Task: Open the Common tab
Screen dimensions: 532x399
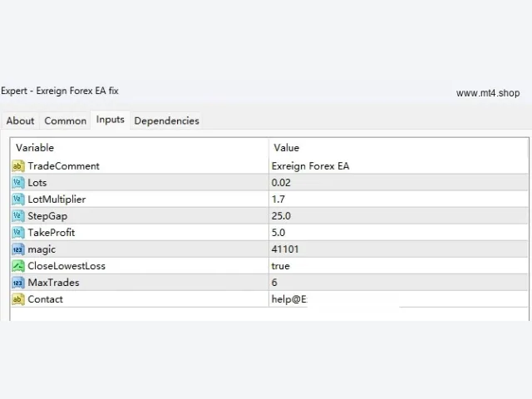Action: click(x=65, y=121)
